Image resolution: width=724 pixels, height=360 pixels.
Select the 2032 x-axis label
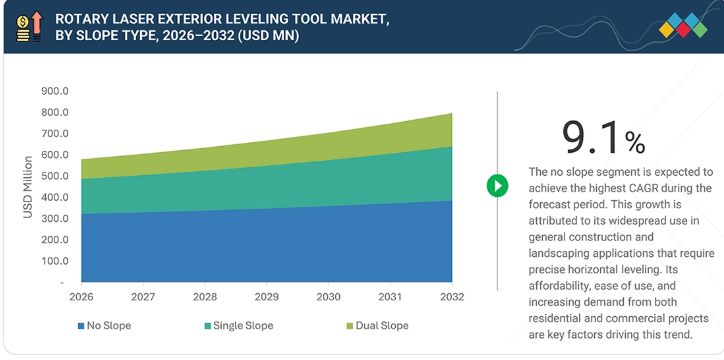coord(452,297)
